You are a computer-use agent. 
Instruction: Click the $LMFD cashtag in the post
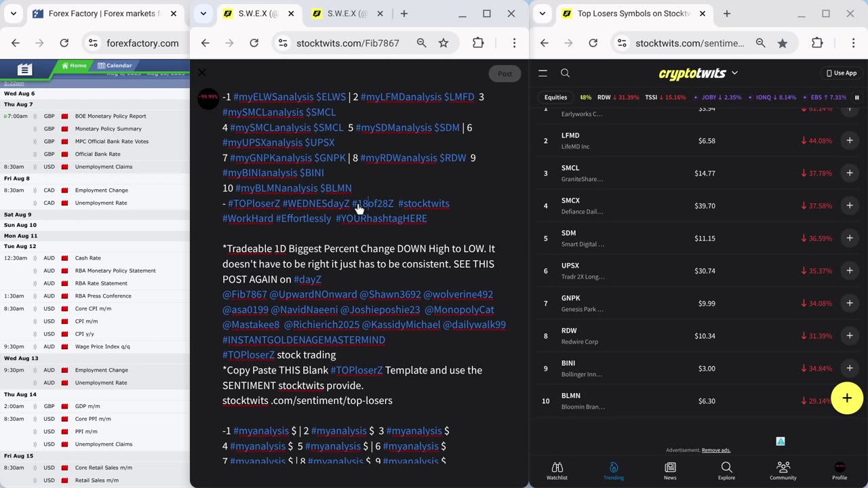(x=459, y=97)
